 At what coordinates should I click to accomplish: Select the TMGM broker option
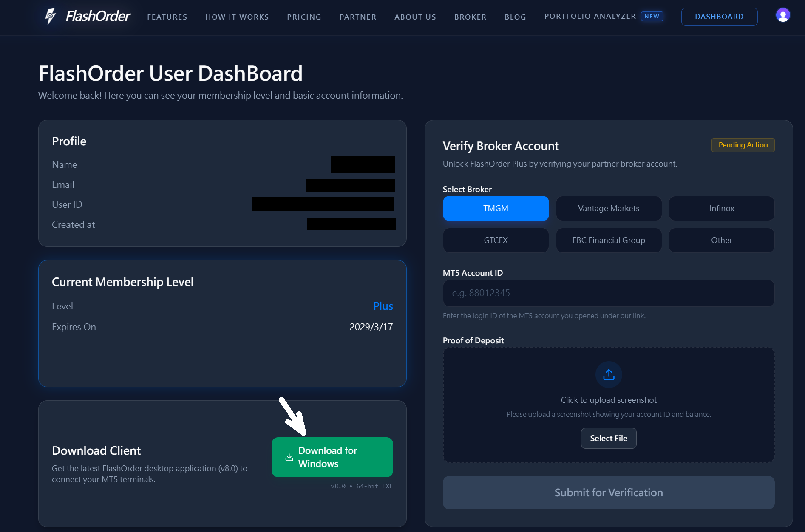pyautogui.click(x=496, y=208)
